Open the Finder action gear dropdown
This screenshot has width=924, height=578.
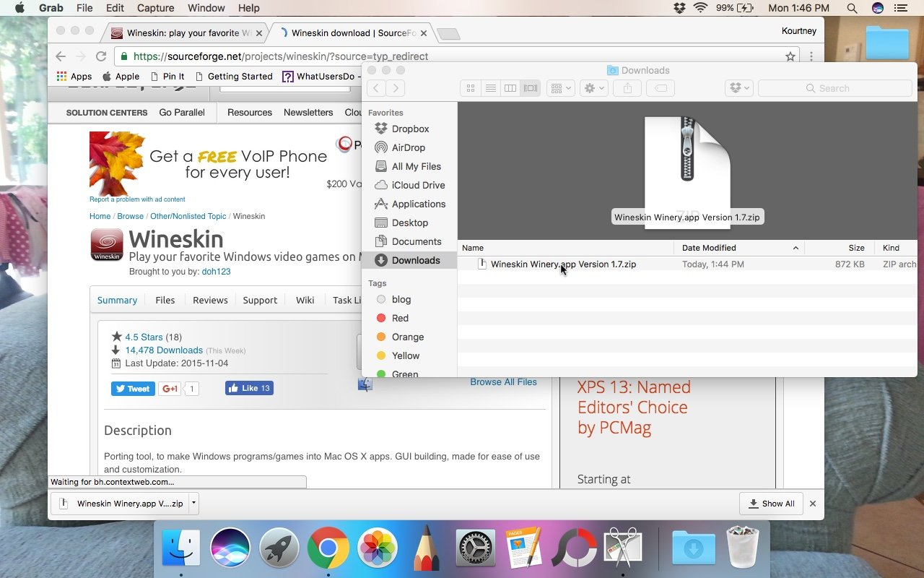[594, 88]
